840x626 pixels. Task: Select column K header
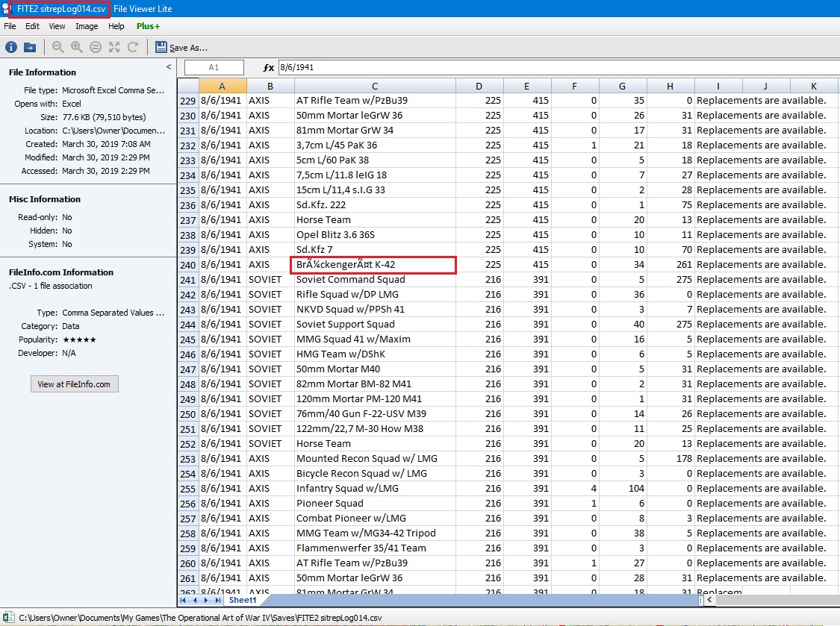[x=814, y=86]
